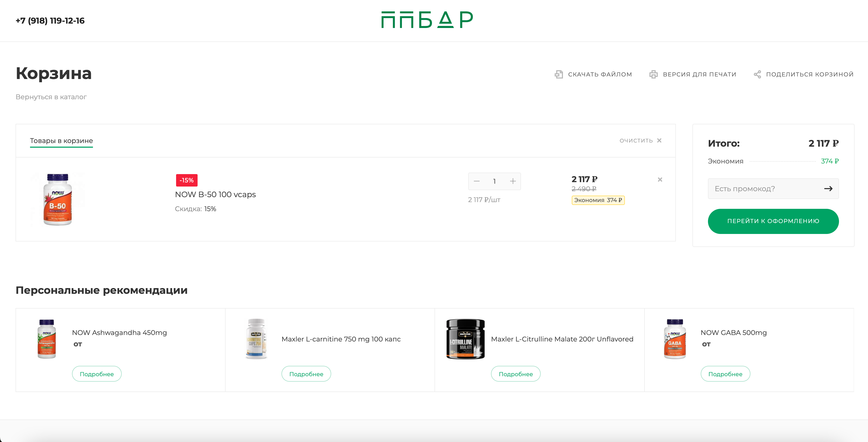The width and height of the screenshot is (868, 442).
Task: Proceed with ПЕРЕЙТИ К ОФОРМЛЕНИЮ button
Action: [x=773, y=221]
